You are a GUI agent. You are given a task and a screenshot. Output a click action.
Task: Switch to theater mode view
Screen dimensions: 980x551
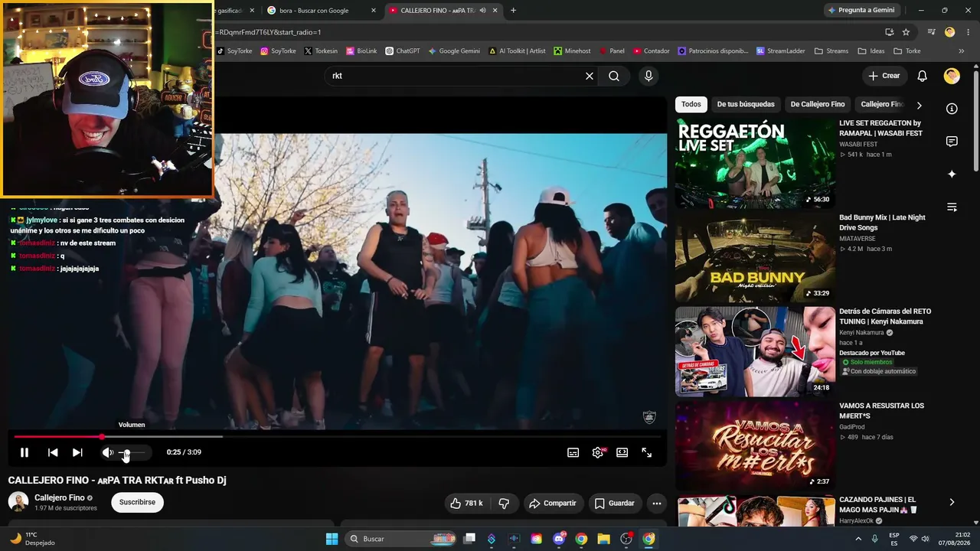pyautogui.click(x=622, y=452)
